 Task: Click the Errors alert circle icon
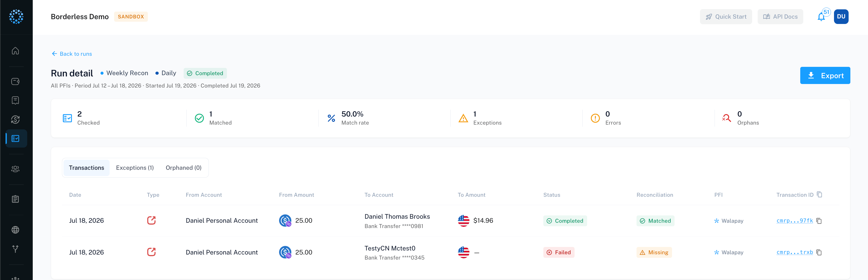pos(595,118)
